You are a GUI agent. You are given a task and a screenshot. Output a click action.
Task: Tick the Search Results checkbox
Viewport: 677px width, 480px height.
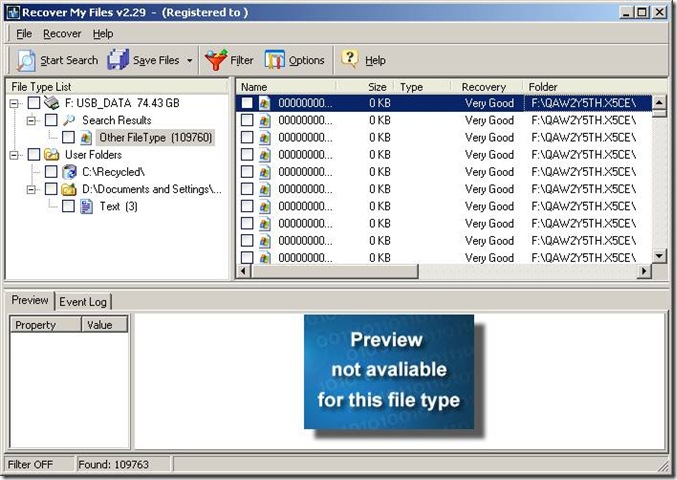click(51, 120)
